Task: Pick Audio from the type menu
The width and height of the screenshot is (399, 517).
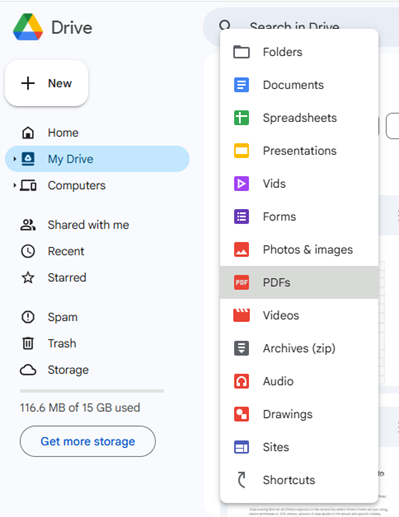Action: tap(299, 381)
